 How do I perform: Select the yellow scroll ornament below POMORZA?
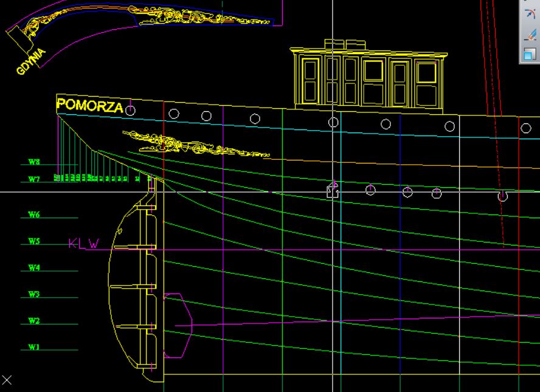click(x=195, y=145)
